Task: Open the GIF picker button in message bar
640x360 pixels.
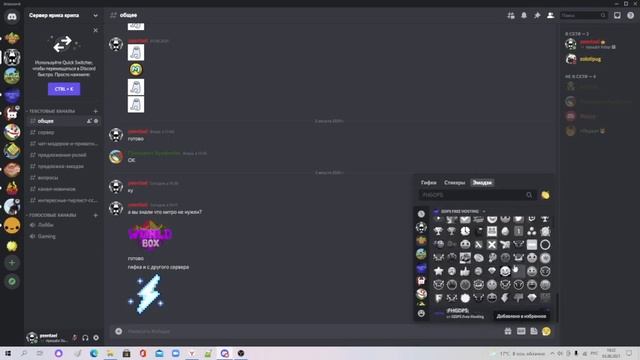Action: (521, 331)
